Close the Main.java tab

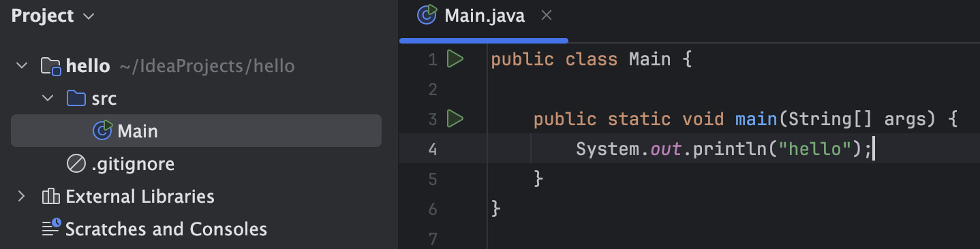(546, 15)
